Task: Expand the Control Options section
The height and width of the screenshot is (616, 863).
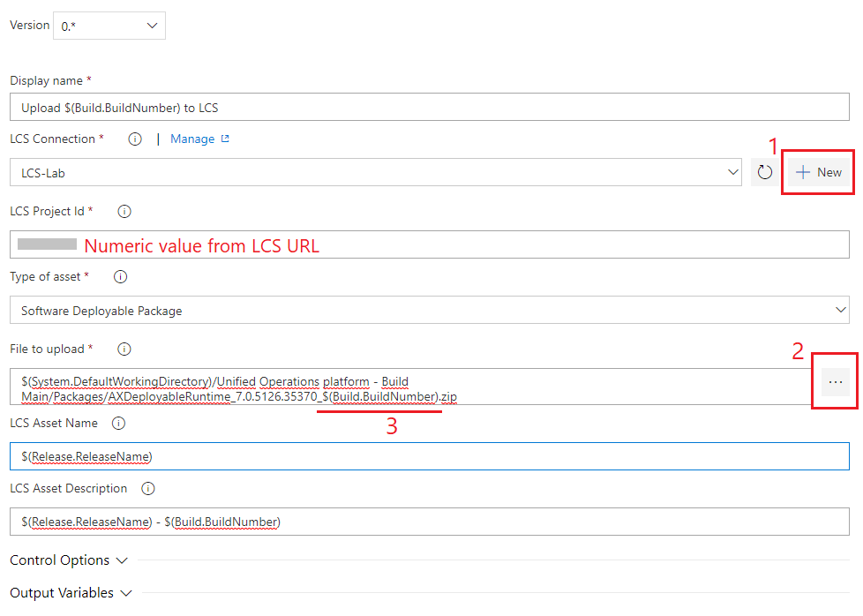Action: click(69, 560)
